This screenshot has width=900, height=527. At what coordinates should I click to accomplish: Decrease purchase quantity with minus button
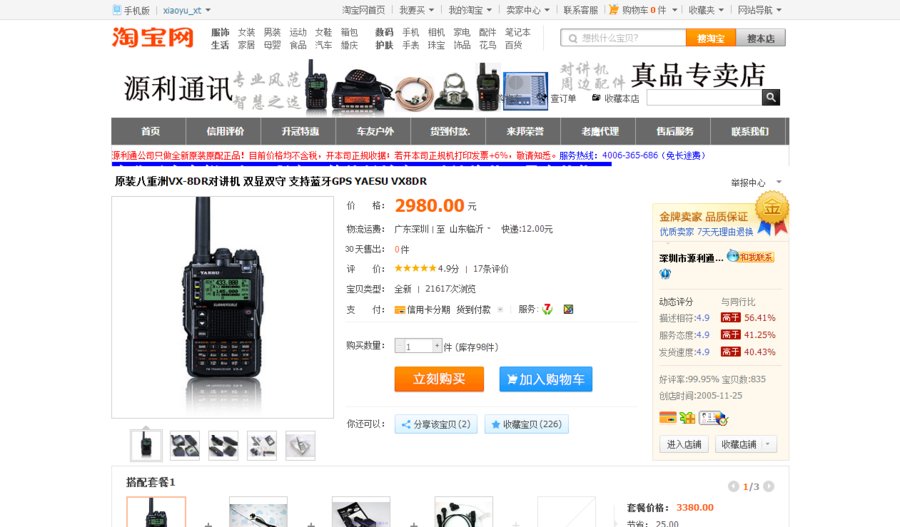399,346
